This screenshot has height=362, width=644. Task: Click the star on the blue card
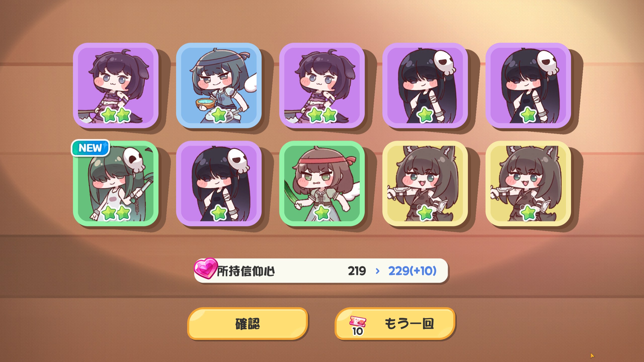pyautogui.click(x=219, y=115)
